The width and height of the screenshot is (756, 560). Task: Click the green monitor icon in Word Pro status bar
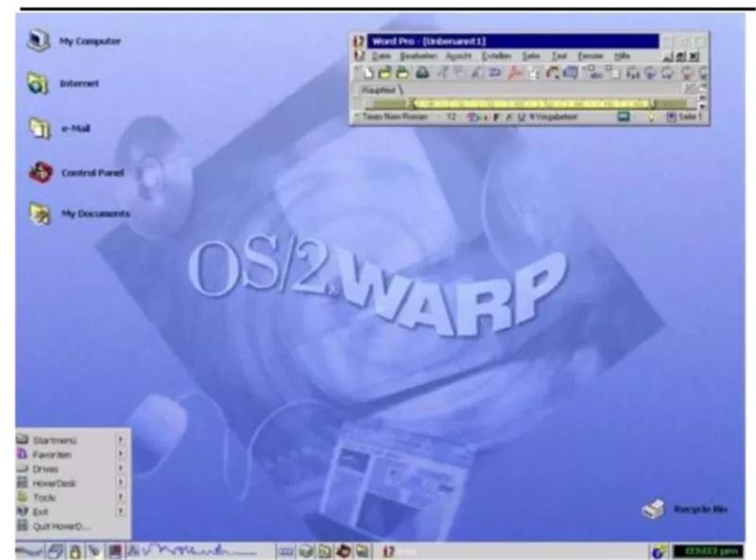click(624, 116)
